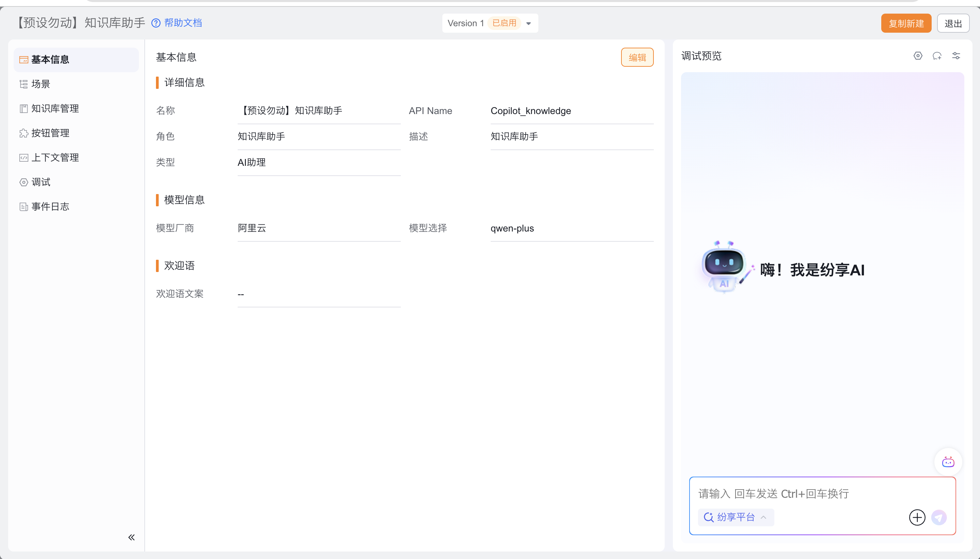Click the debug icon in preview header
The width and height of the screenshot is (980, 559).
click(918, 56)
